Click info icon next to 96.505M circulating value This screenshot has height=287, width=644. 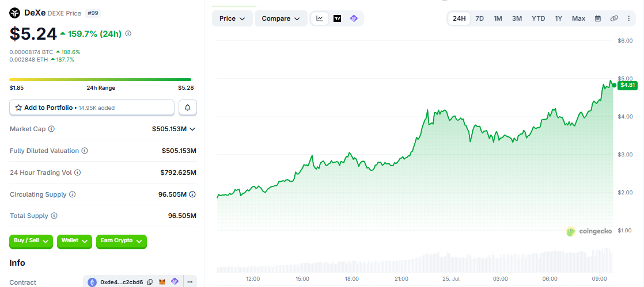(x=192, y=194)
